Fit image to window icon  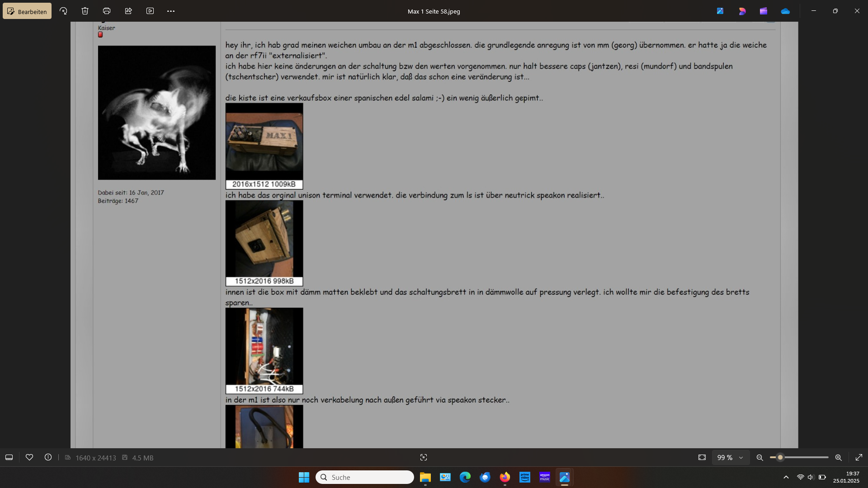[702, 458]
